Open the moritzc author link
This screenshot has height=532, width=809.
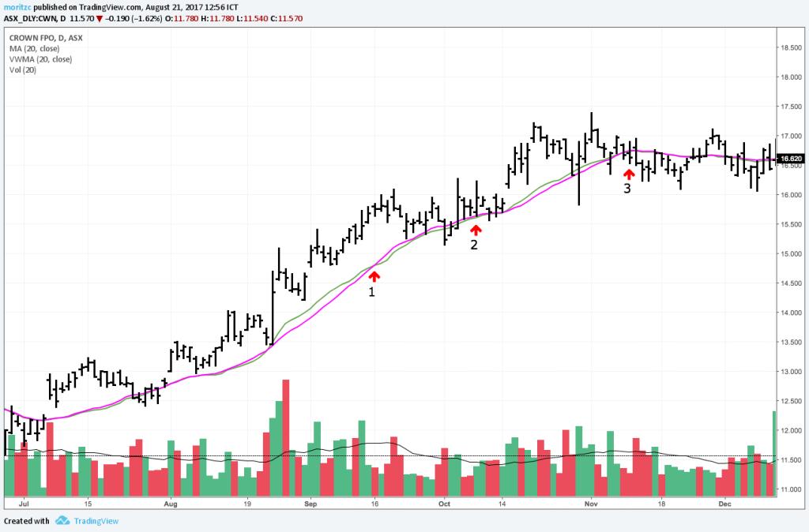[17, 7]
